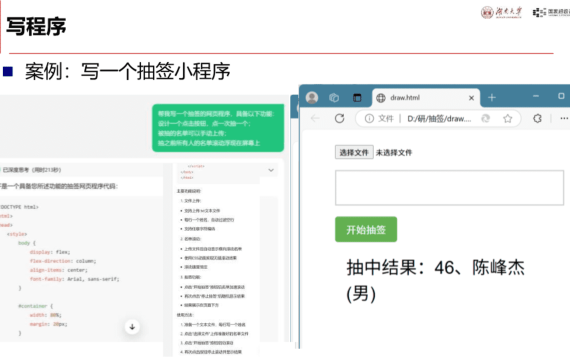Viewport: 570px width, 360px height.
Task: Close the draw.html tab
Action: point(471,98)
